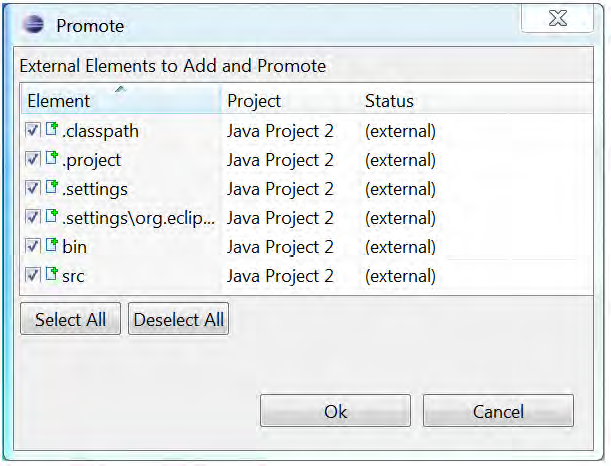Click the Eclipse icon in the title bar

32,25
